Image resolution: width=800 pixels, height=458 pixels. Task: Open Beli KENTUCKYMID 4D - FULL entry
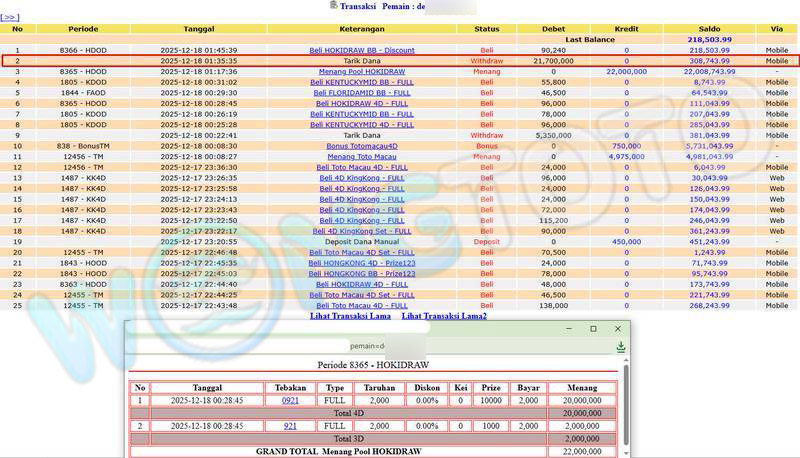click(361, 125)
